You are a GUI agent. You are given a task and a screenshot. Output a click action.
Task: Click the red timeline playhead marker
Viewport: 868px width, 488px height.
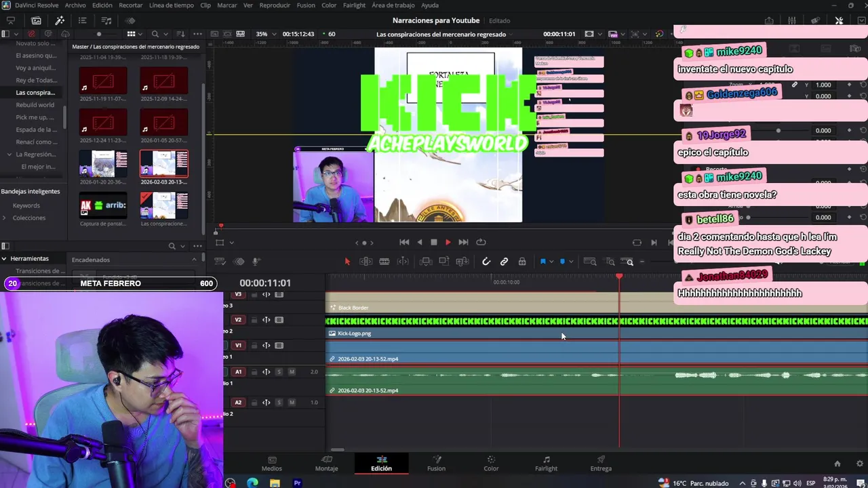tap(619, 277)
